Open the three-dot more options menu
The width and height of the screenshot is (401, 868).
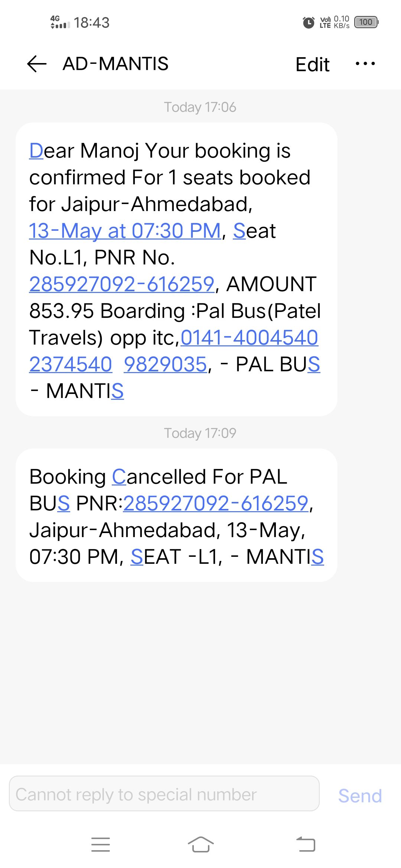365,64
